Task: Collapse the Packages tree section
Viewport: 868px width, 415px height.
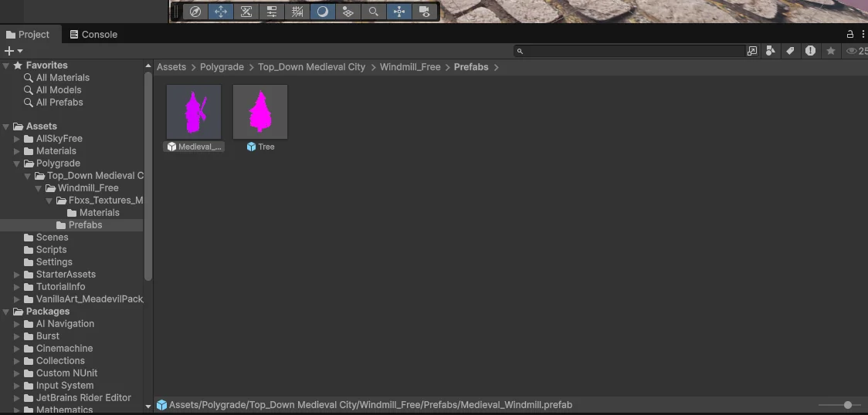Action: (6, 312)
